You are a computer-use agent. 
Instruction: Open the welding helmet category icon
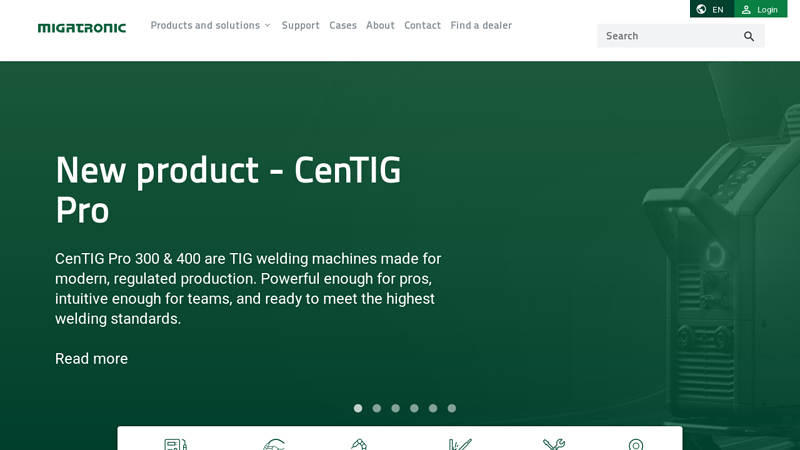pos(274,444)
